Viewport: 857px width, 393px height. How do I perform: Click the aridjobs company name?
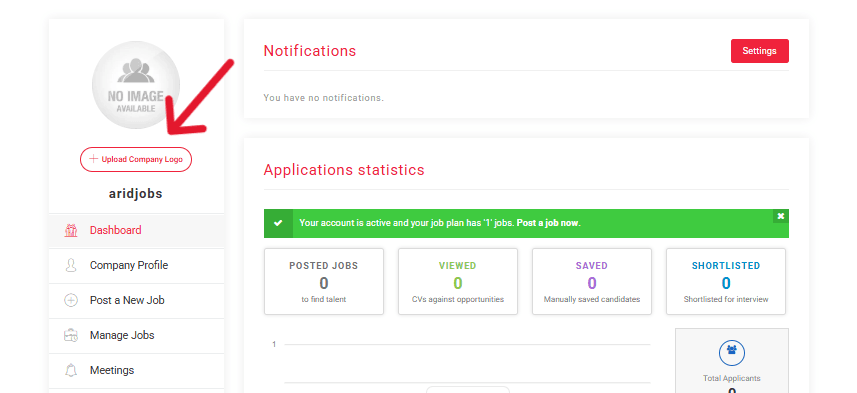[x=136, y=193]
